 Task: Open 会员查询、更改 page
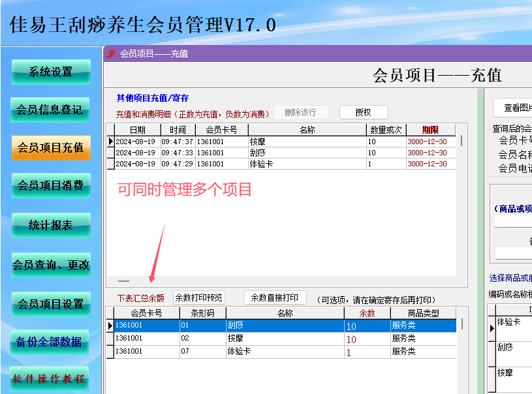point(51,265)
